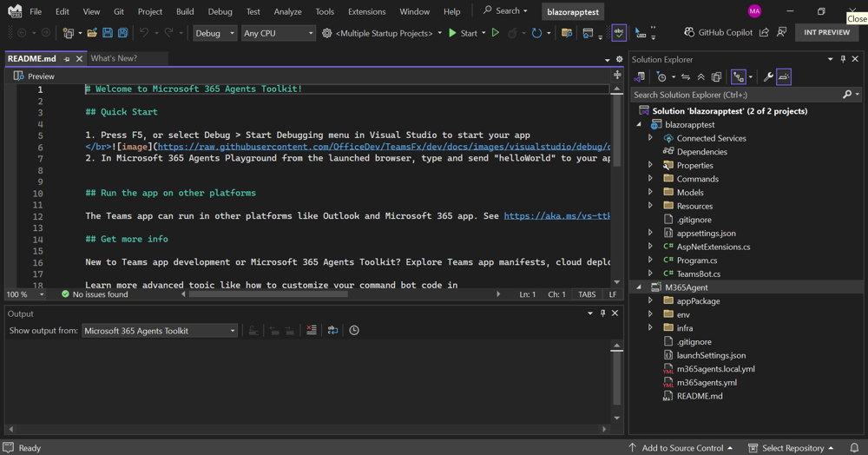
Task: Click the editor vertical scrollbar thumb
Action: (616, 129)
